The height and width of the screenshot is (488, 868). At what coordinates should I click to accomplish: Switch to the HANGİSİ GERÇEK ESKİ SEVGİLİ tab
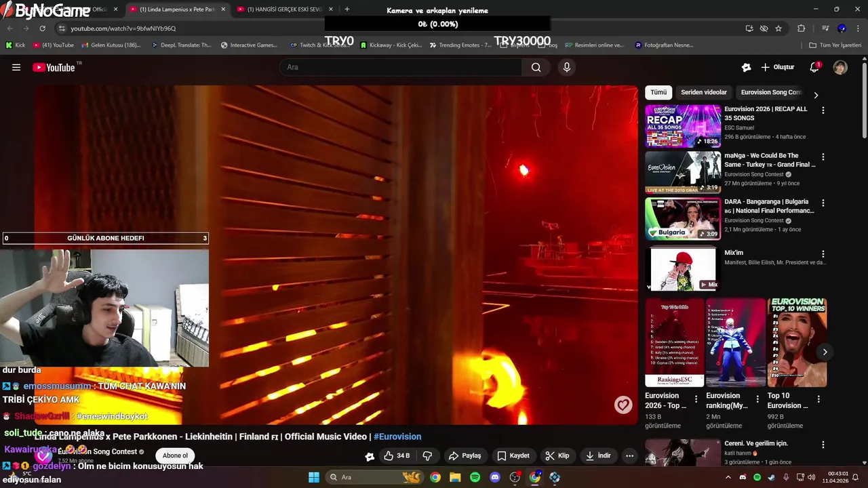click(x=285, y=9)
